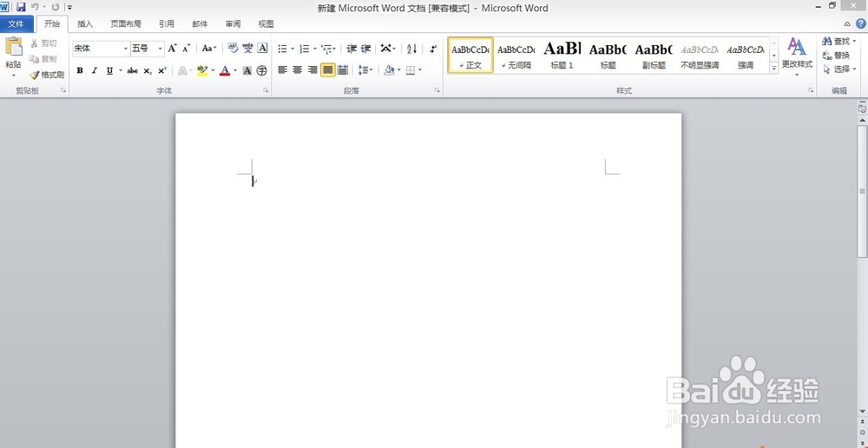Click the Shrink Font icon
The image size is (868, 448).
186,48
